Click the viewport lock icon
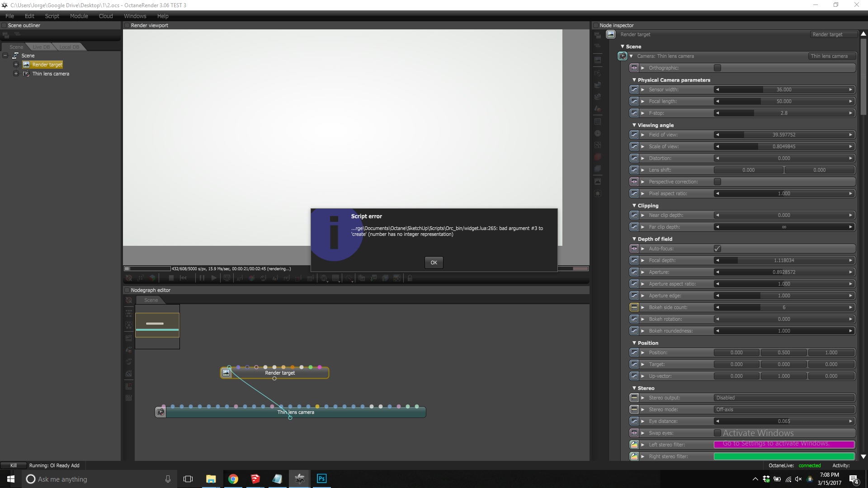Viewport: 868px width, 488px height. (410, 278)
